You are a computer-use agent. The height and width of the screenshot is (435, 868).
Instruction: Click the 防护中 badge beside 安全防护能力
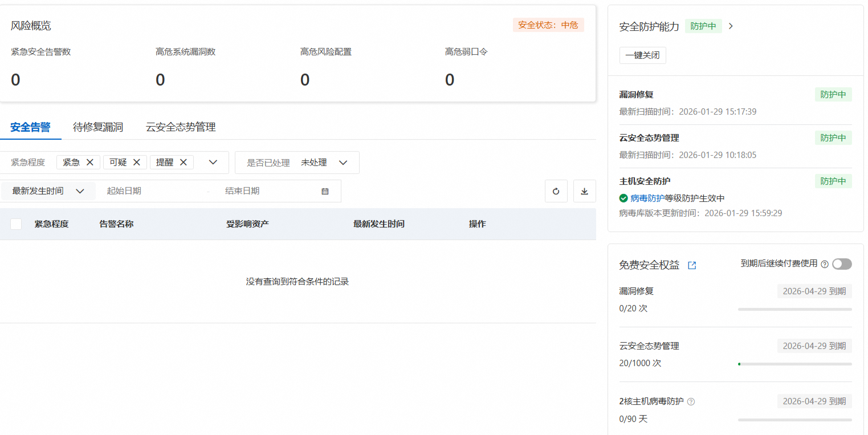703,26
